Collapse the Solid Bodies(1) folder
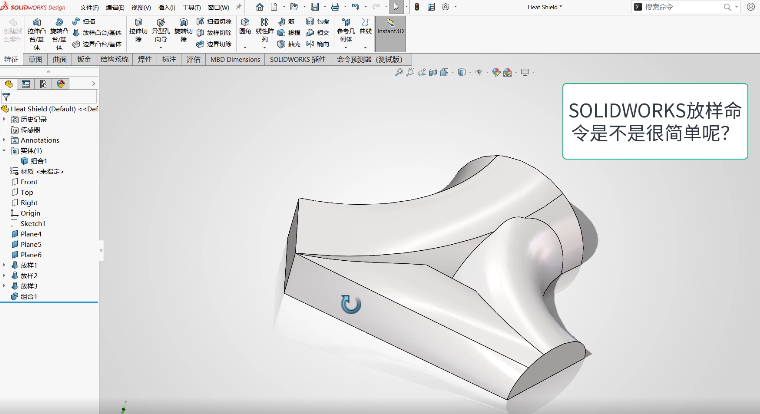Screen dimensions: 760x414 coord(4,151)
